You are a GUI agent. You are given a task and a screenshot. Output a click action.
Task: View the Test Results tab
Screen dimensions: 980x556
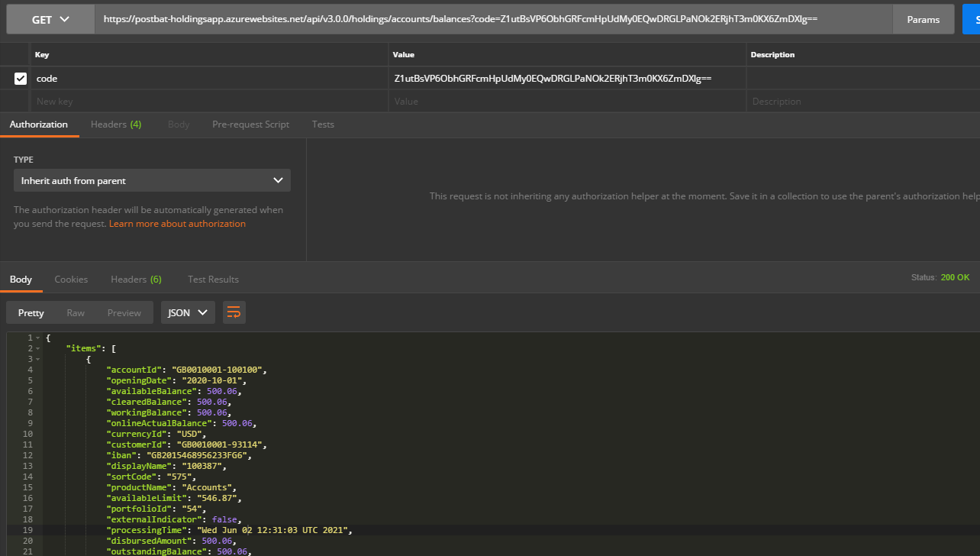(x=213, y=280)
